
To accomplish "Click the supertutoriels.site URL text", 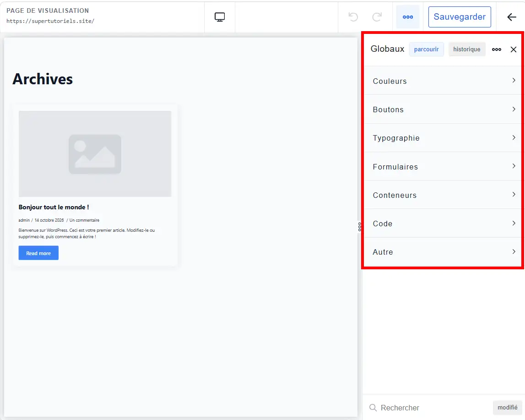I will tap(50, 21).
